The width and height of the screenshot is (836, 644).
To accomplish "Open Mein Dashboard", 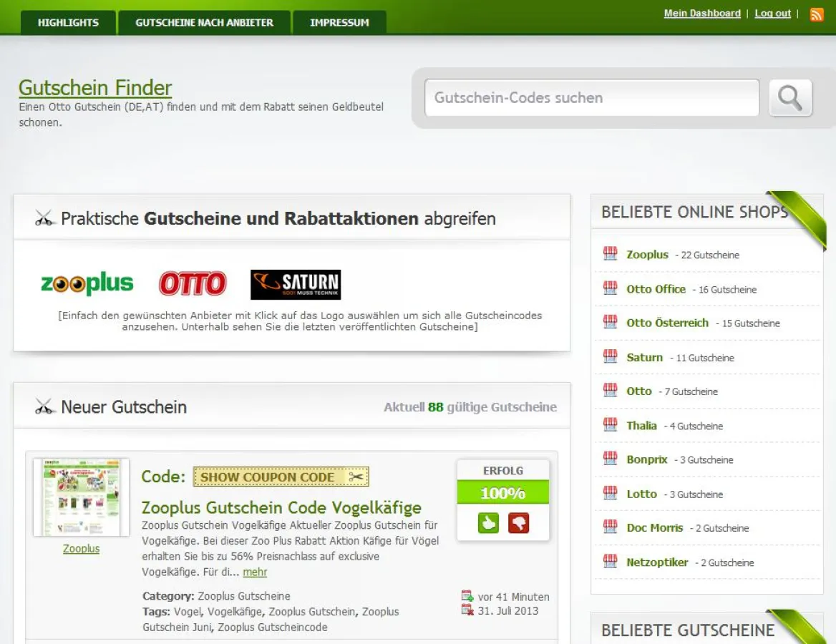I will tap(701, 13).
